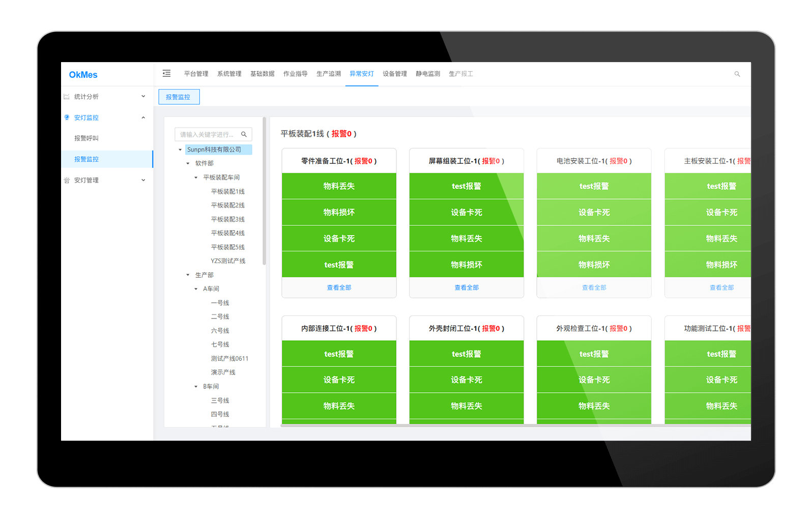Select 测试产线0611 in the tree

(229, 359)
